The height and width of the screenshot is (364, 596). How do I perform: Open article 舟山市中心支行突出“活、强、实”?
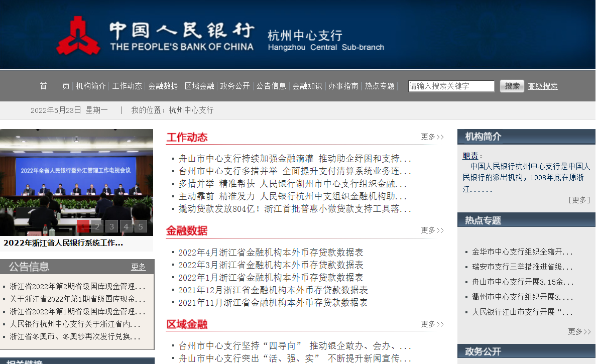pos(295,358)
